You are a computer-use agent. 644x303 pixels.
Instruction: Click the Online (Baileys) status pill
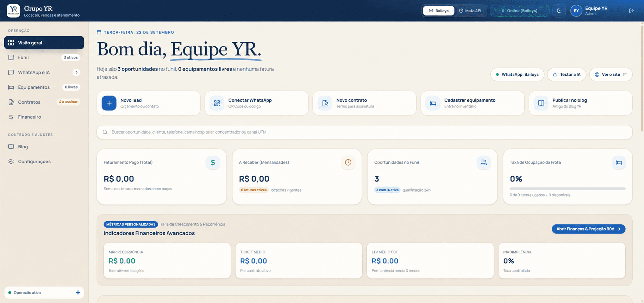tap(519, 11)
